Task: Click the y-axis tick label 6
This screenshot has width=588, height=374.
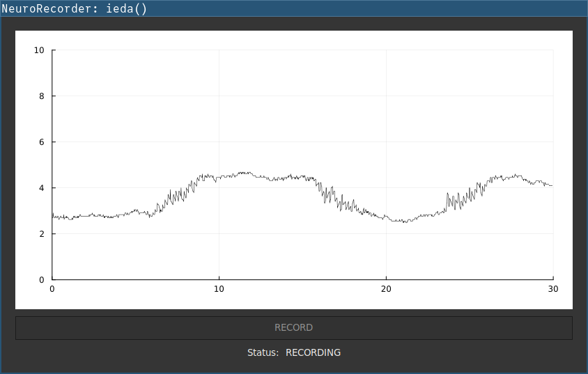Action: coord(41,142)
